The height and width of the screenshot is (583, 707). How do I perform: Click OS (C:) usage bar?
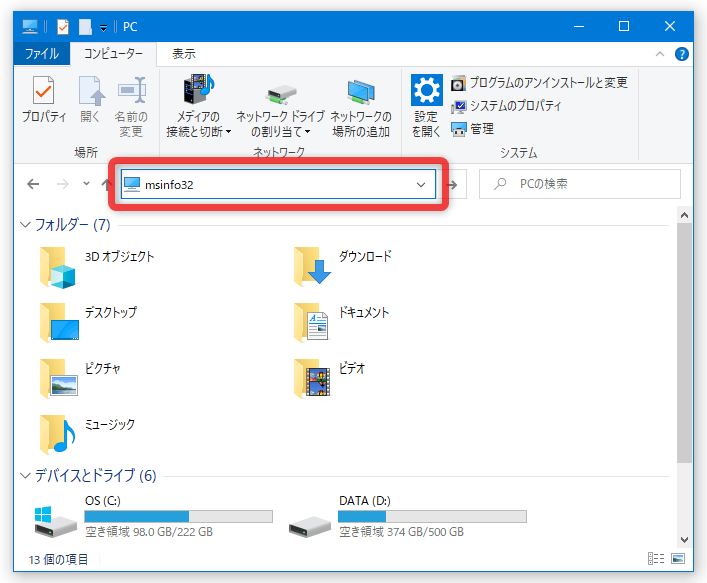click(x=178, y=516)
